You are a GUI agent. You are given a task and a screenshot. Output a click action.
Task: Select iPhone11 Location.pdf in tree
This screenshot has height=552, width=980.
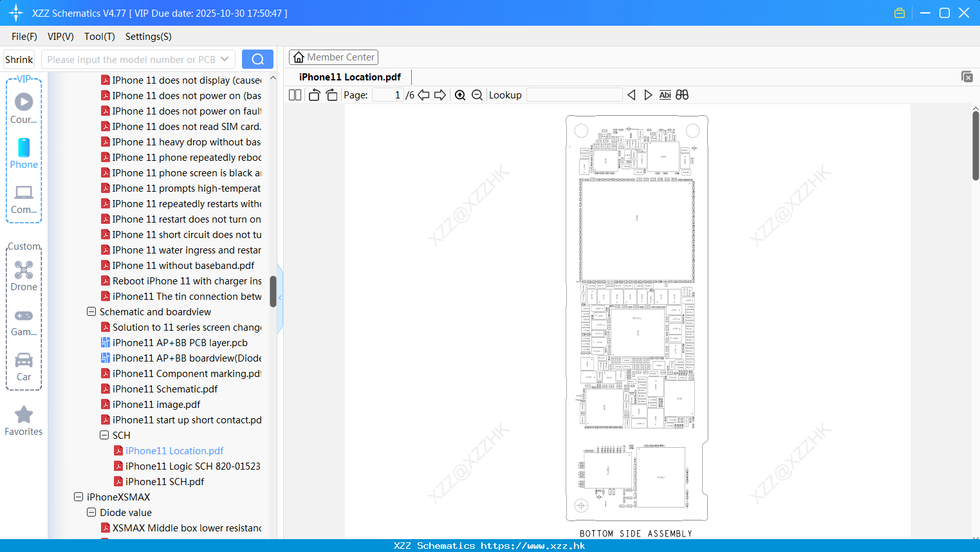pyautogui.click(x=174, y=450)
